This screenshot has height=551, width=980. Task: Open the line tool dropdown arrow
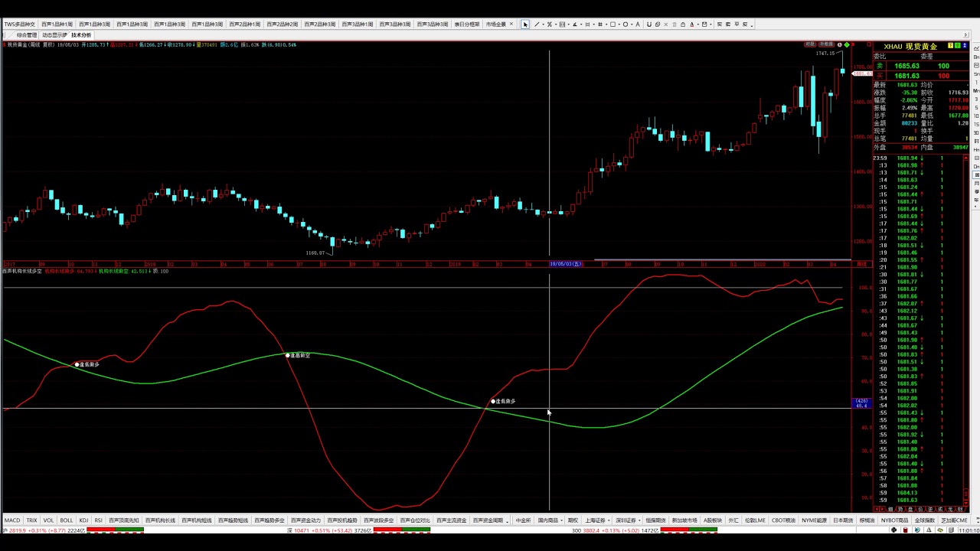[x=544, y=24]
